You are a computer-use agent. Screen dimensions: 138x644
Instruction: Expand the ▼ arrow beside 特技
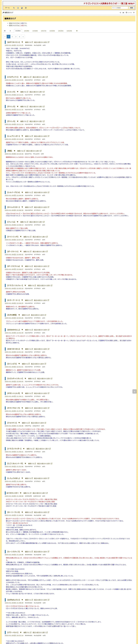pyautogui.click(x=14, y=151)
